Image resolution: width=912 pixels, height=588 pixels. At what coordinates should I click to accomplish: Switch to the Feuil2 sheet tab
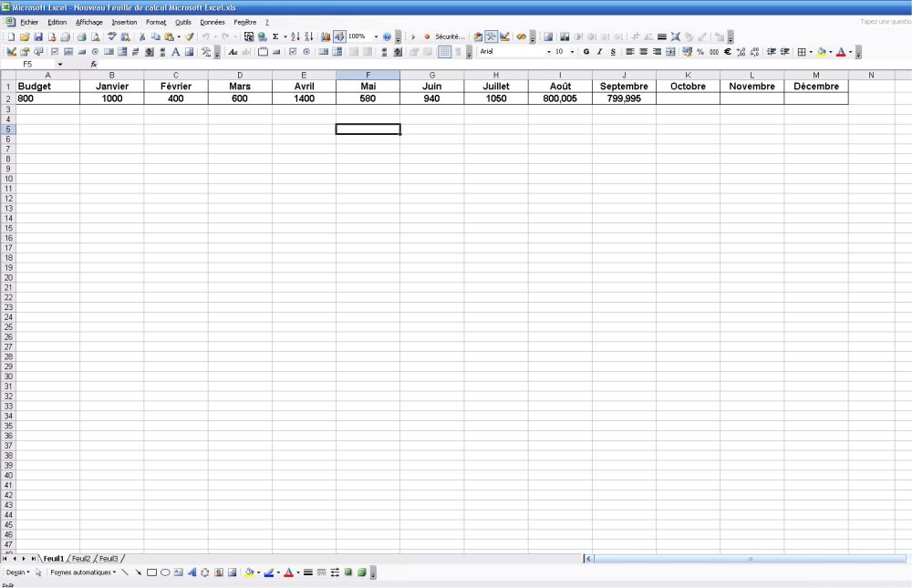pos(81,558)
